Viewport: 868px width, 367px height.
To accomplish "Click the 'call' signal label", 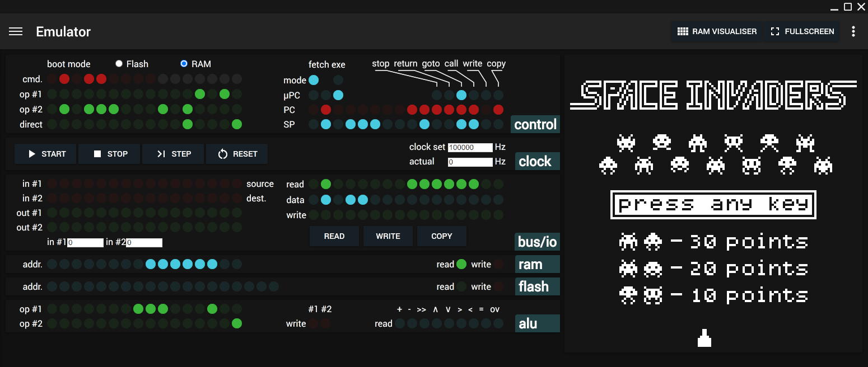I will click(x=451, y=63).
